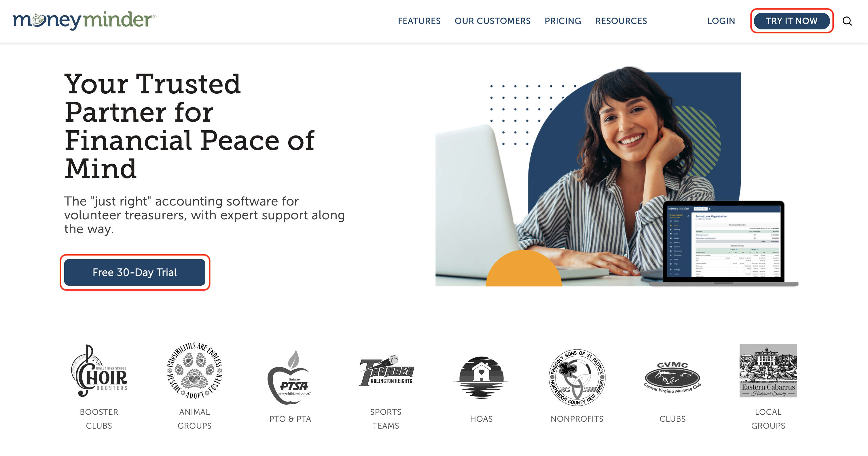Viewport: 868px width, 456px height.
Task: Start the Free 30-Day Trial
Action: tap(135, 272)
